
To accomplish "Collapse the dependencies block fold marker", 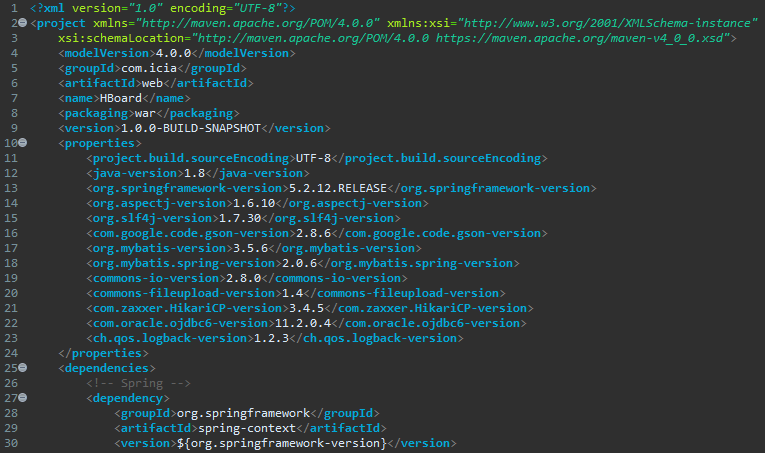I will (22, 368).
